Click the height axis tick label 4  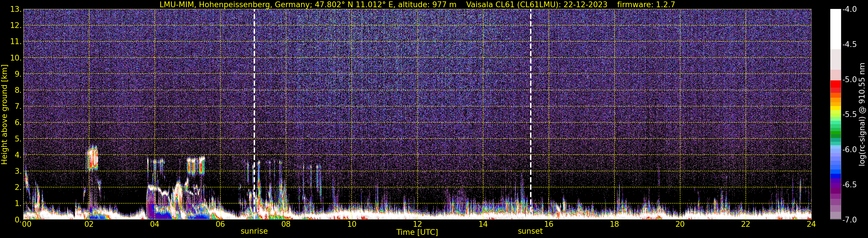[18, 155]
